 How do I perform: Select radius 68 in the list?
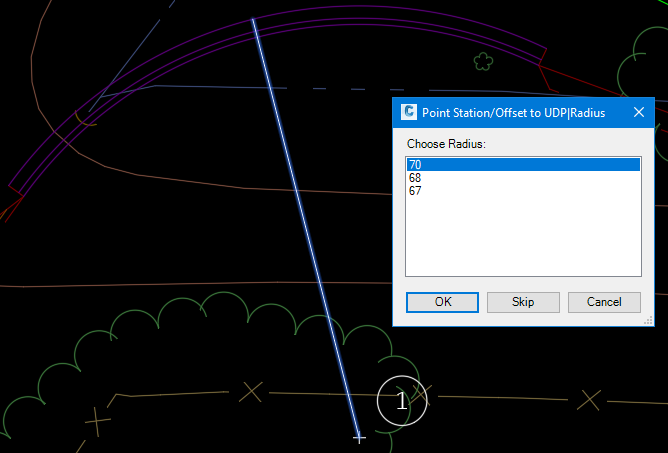tap(414, 178)
